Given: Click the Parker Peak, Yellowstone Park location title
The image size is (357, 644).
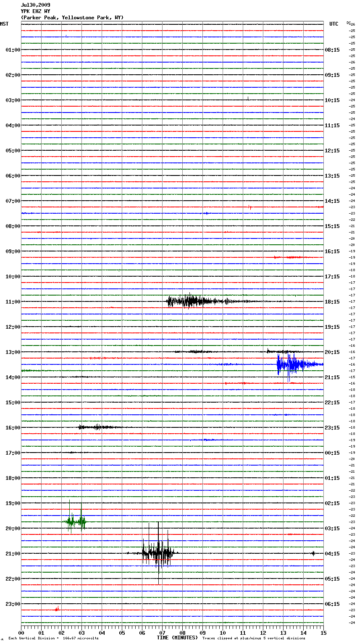Looking at the screenshot, I should click(72, 18).
